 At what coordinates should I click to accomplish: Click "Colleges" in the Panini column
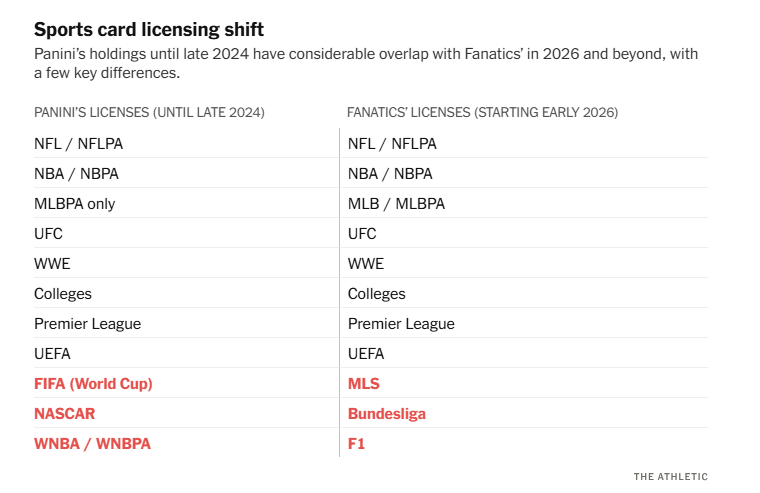[x=63, y=293]
